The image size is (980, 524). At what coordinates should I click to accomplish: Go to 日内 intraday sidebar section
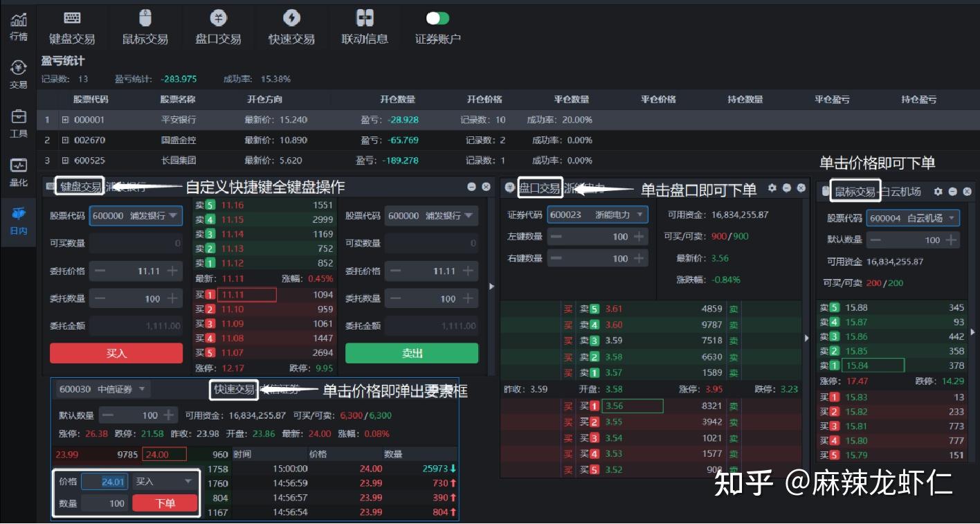point(19,221)
